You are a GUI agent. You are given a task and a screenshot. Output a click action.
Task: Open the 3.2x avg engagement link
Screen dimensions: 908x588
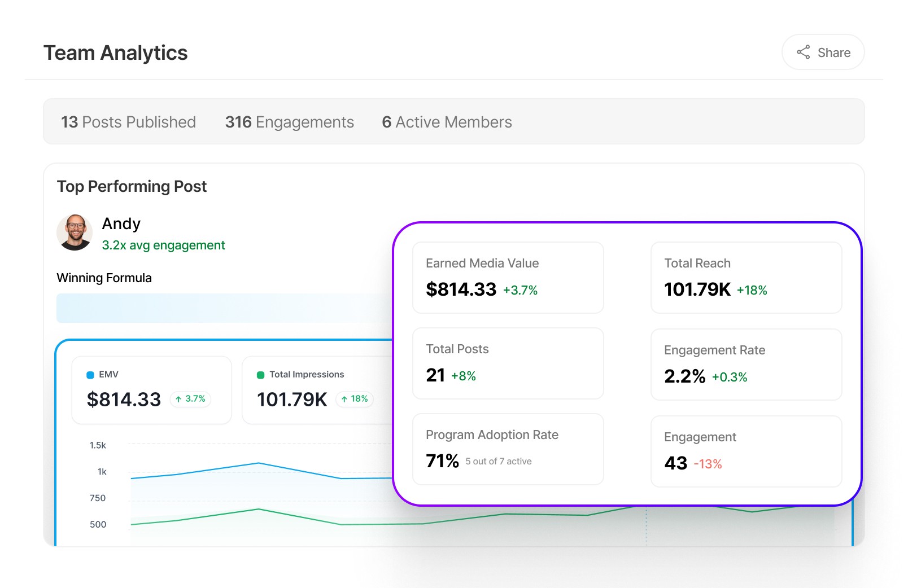[x=163, y=245]
